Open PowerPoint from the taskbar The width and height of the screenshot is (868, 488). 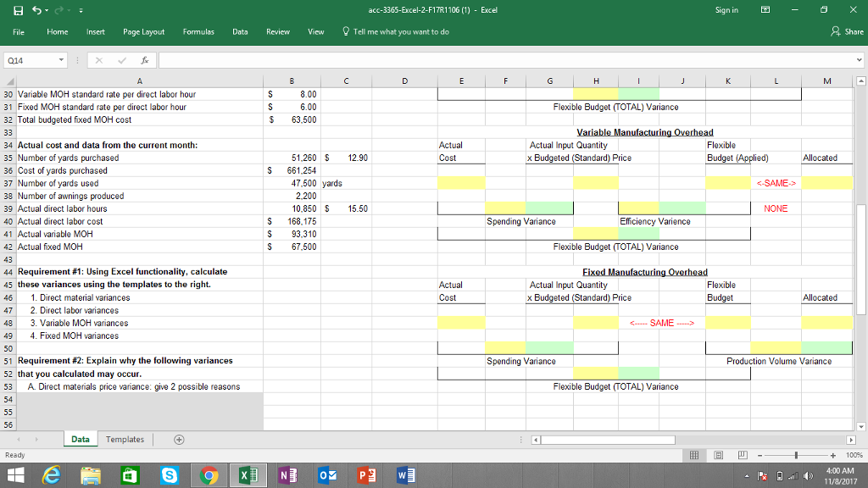point(366,474)
